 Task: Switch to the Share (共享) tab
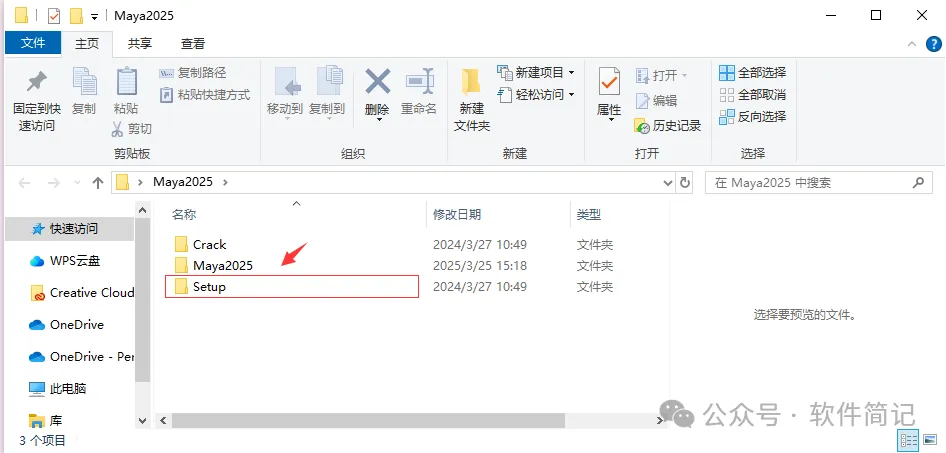point(140,43)
